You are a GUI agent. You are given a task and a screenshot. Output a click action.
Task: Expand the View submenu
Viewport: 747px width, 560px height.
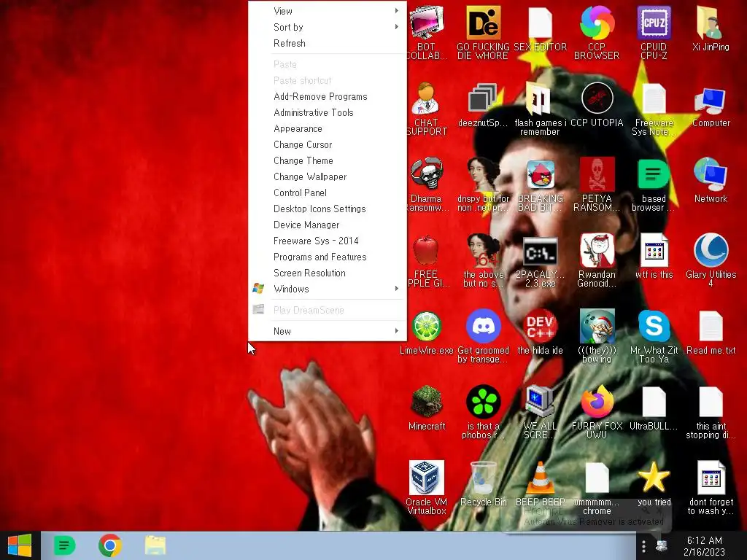[x=328, y=11]
